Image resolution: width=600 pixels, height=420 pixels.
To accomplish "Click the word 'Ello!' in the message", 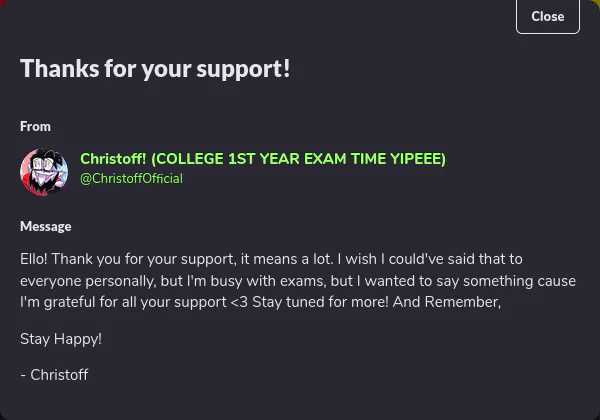I will (x=34, y=259).
